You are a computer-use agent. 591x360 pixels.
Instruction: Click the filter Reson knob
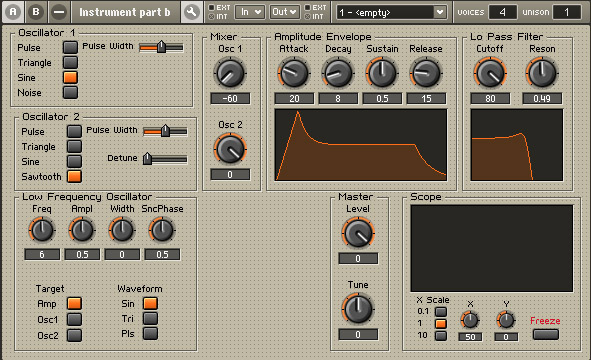[x=542, y=73]
